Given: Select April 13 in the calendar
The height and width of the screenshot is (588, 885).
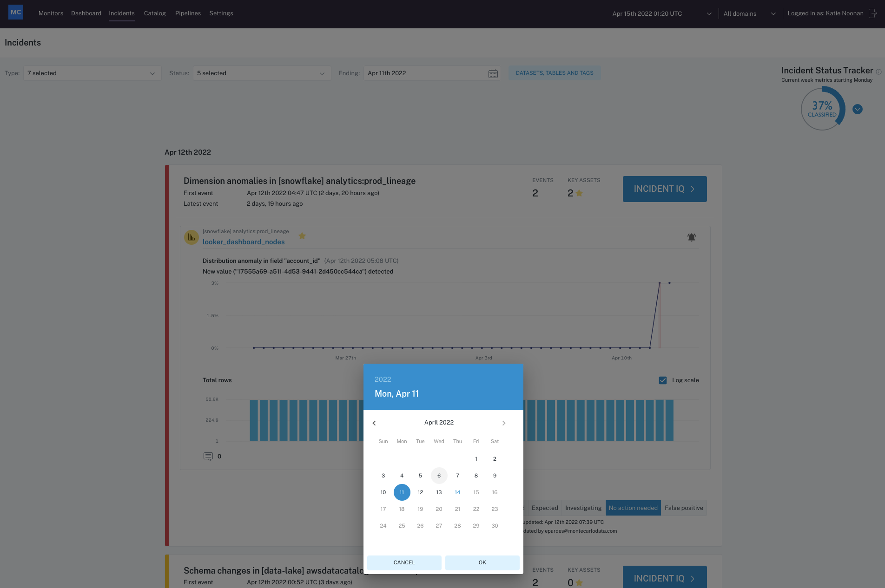Looking at the screenshot, I should pyautogui.click(x=439, y=492).
